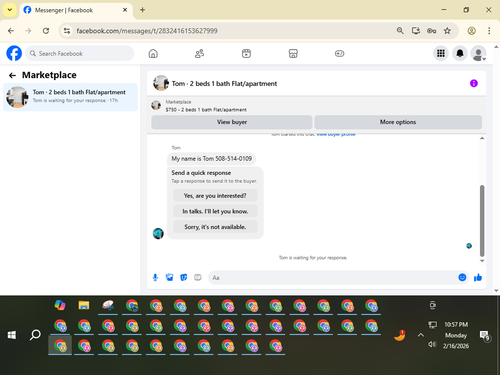Open the Marketplace storefront icon
Image resolution: width=500 pixels, height=375 pixels.
tap(293, 53)
